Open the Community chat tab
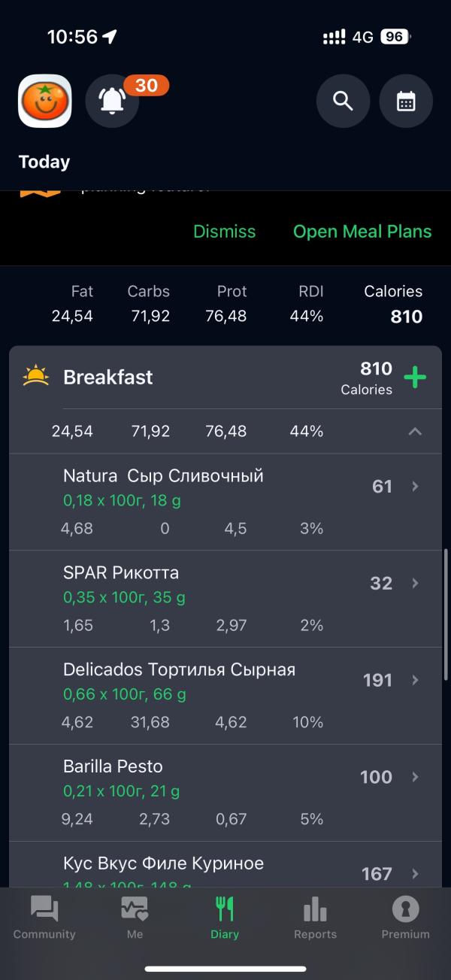The width and height of the screenshot is (451, 980). (x=44, y=918)
